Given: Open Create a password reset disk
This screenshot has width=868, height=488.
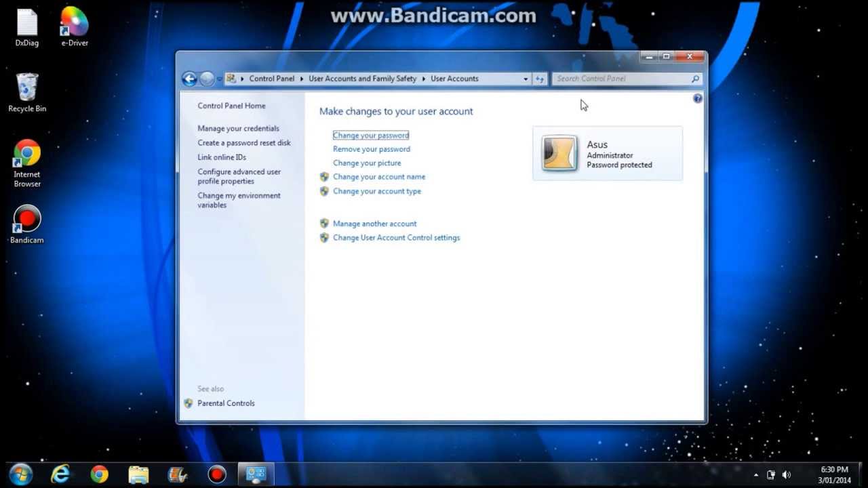Looking at the screenshot, I should [244, 143].
